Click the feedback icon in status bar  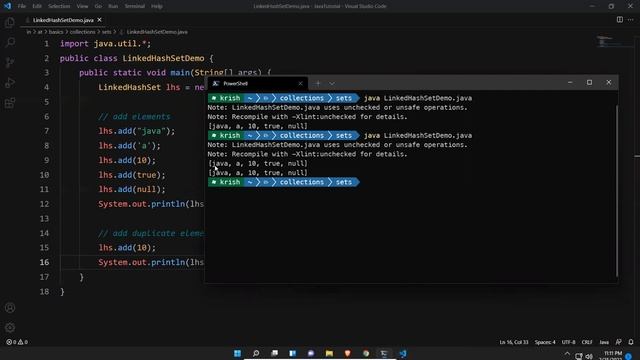click(619, 342)
